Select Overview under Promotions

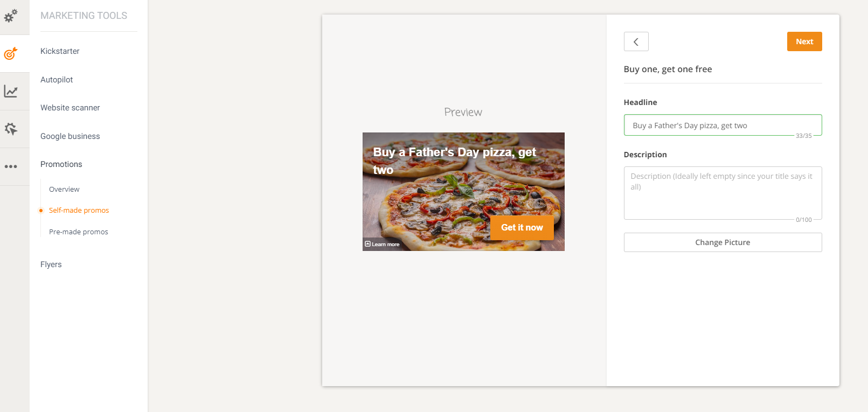(x=64, y=189)
